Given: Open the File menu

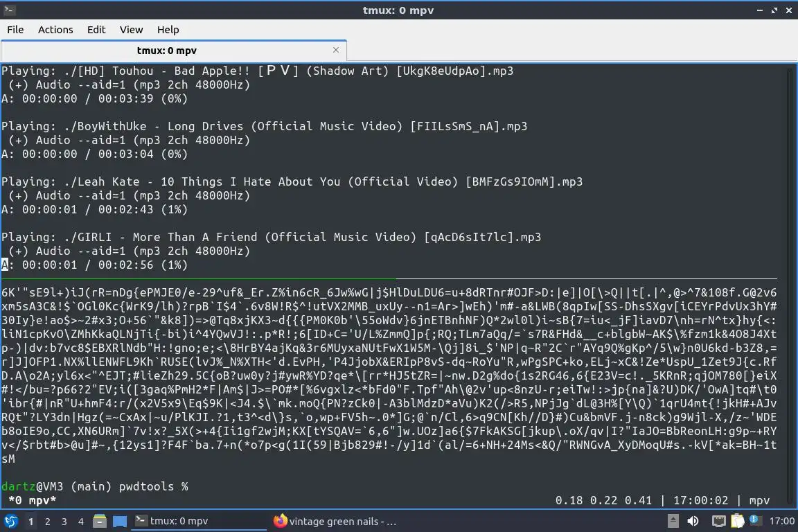Looking at the screenshot, I should coord(15,30).
